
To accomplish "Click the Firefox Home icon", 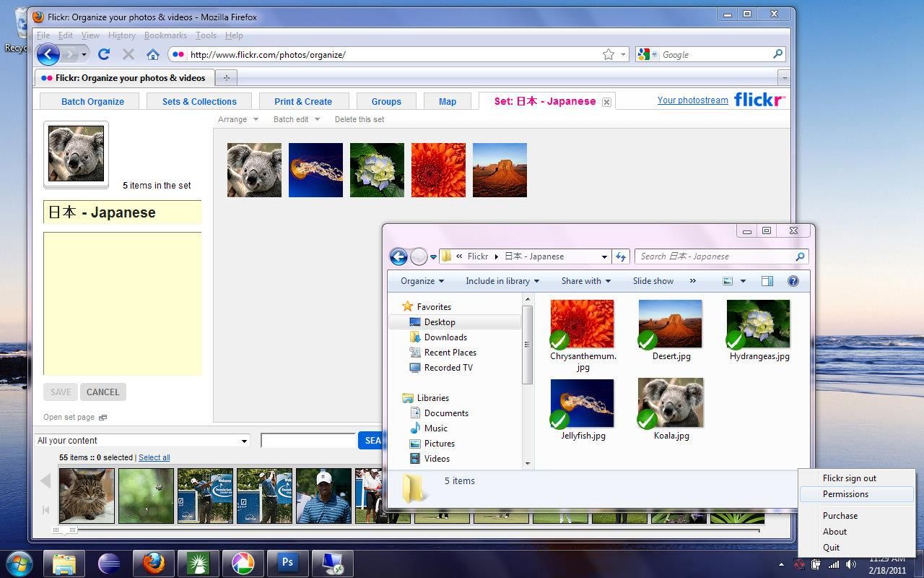I will click(x=152, y=53).
